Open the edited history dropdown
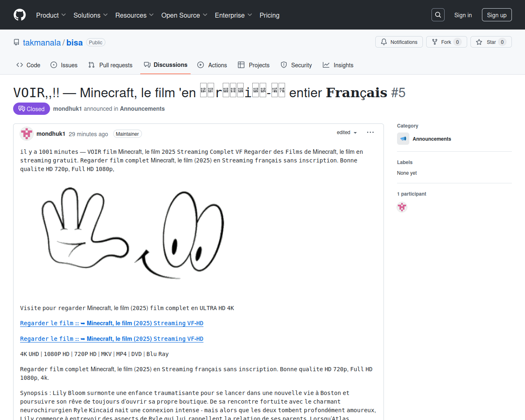Image resolution: width=525 pixels, height=420 pixels. [x=347, y=132]
